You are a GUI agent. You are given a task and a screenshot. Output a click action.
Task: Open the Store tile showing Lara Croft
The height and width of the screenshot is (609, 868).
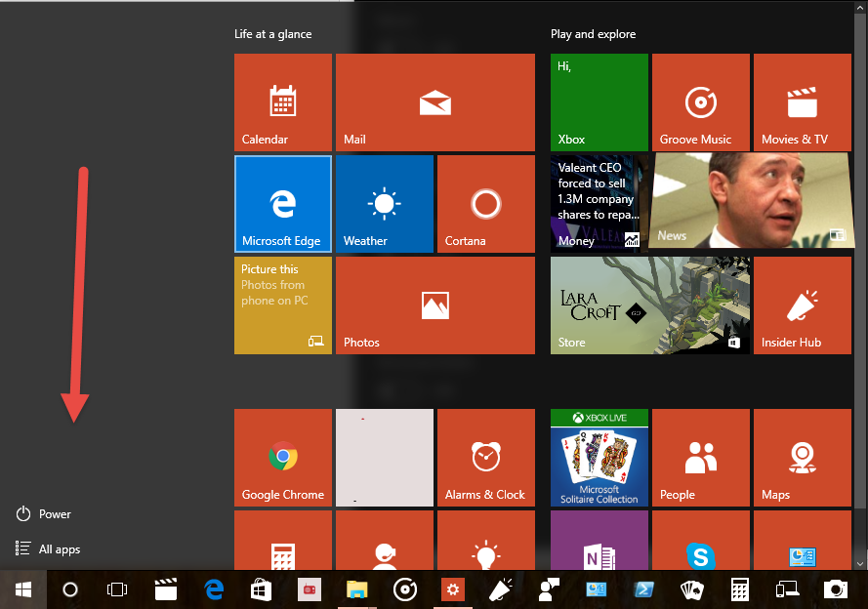click(x=650, y=305)
